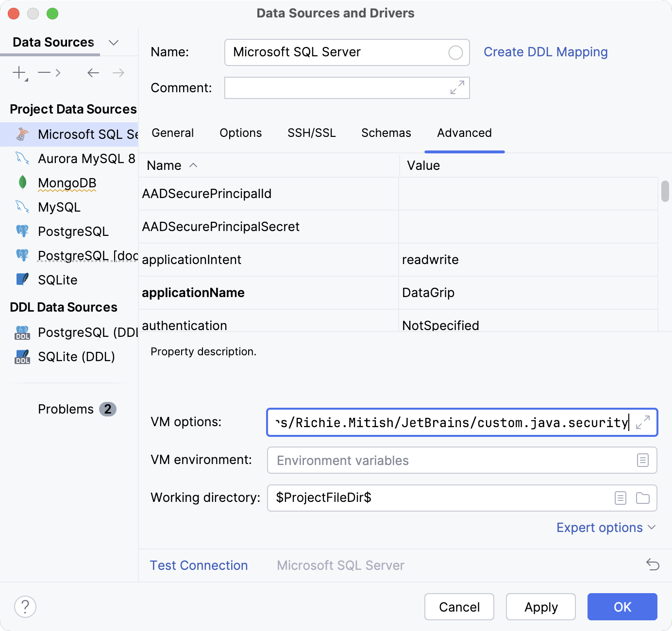Click the Create DDL Mapping link
Image resolution: width=672 pixels, height=631 pixels.
pyautogui.click(x=545, y=51)
